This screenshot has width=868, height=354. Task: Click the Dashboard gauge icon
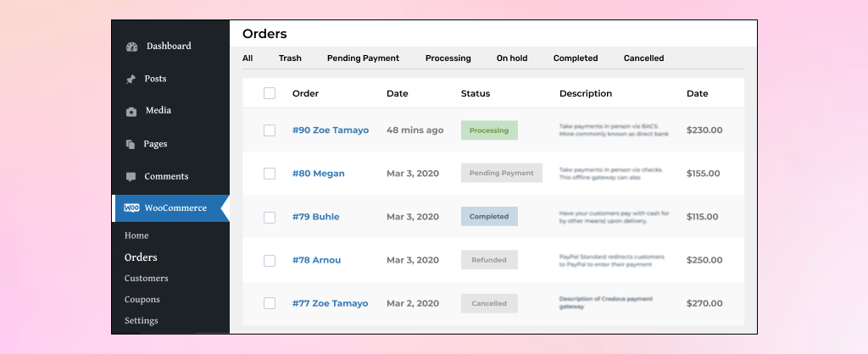point(131,47)
